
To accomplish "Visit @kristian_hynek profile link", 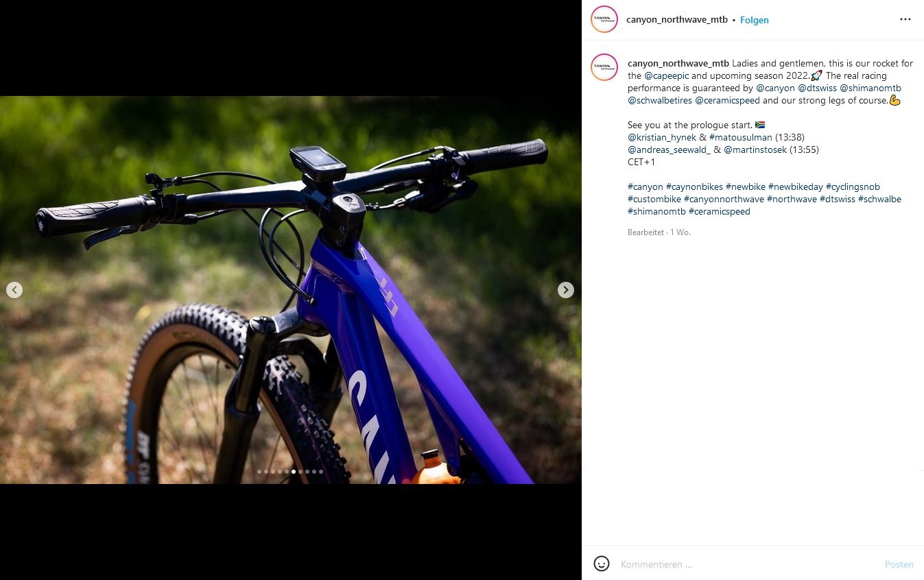I will (x=662, y=138).
